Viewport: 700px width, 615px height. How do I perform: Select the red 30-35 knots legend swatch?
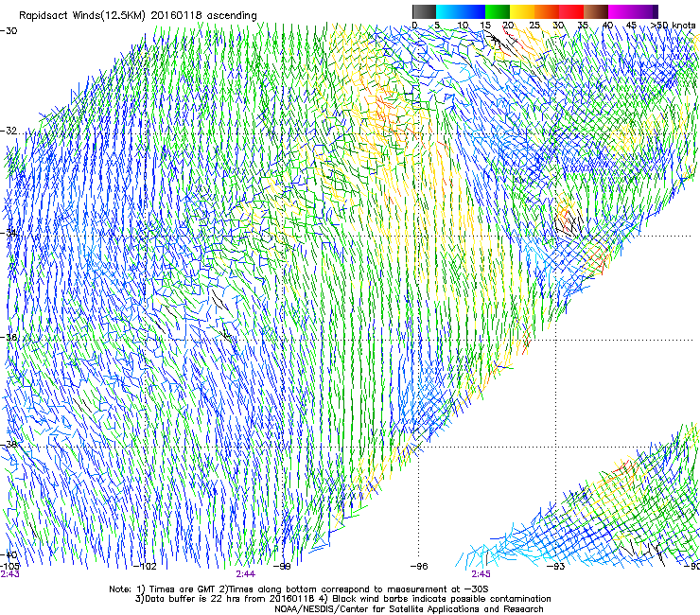(571, 11)
